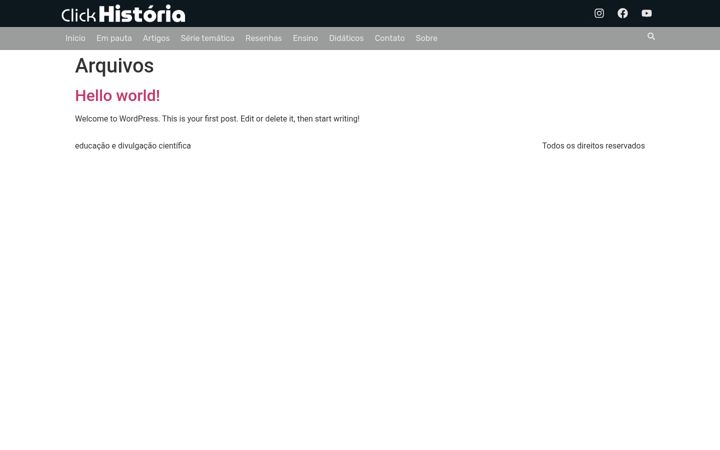720x450 pixels.
Task: Open the Em pauta menu item
Action: (114, 38)
